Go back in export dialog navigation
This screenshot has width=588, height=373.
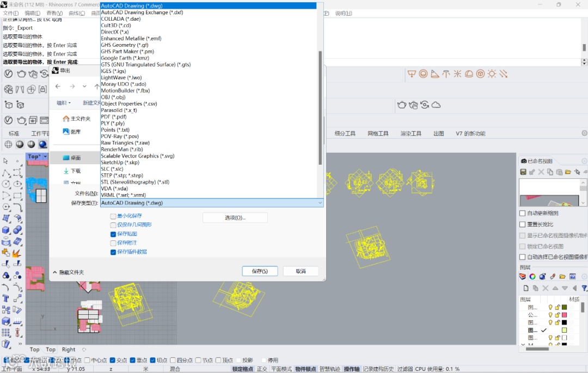pyautogui.click(x=58, y=86)
